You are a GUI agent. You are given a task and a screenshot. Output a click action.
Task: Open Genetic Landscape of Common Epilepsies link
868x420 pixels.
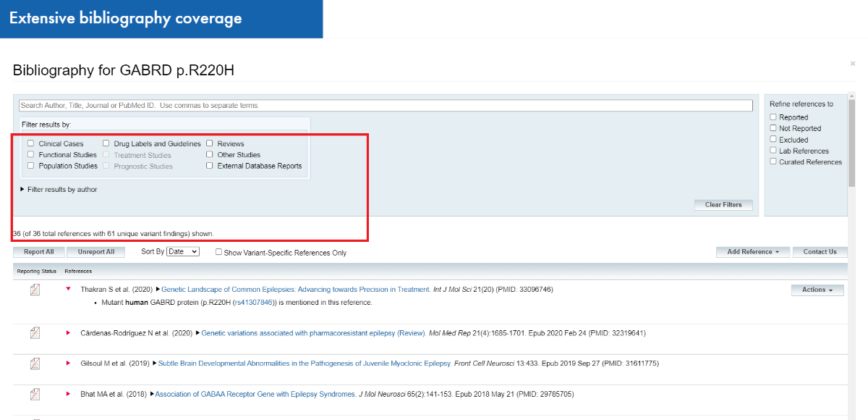click(x=296, y=290)
